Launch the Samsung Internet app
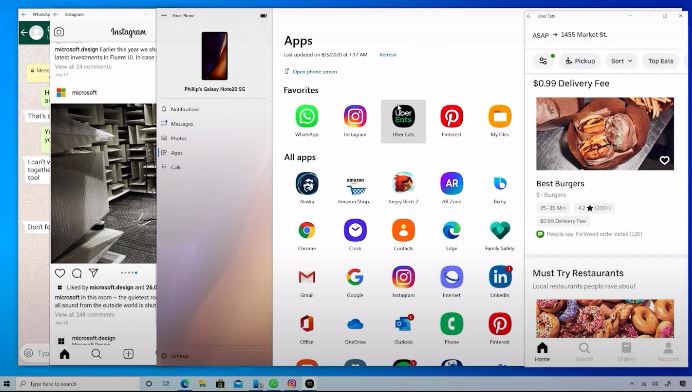The width and height of the screenshot is (692, 392). pyautogui.click(x=451, y=277)
